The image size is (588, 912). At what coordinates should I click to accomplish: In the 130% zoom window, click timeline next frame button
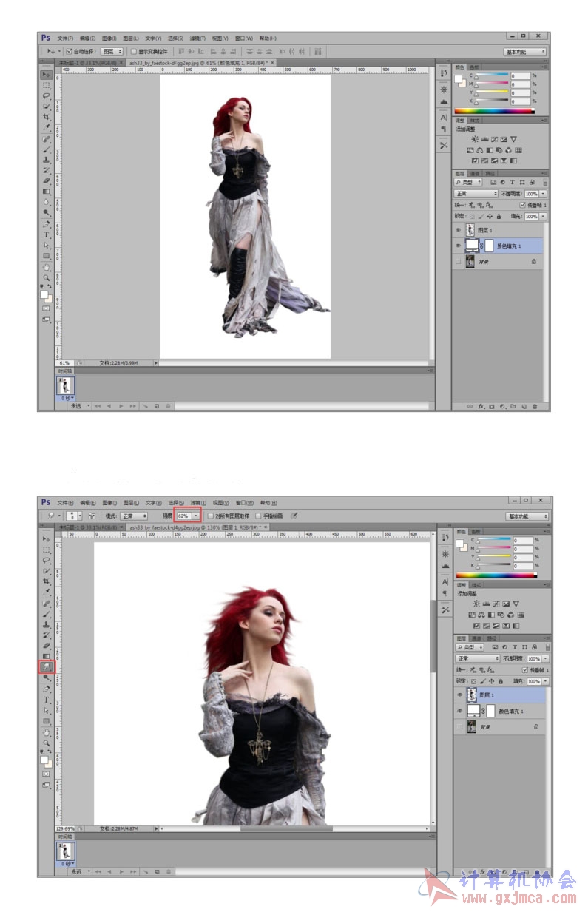(133, 872)
